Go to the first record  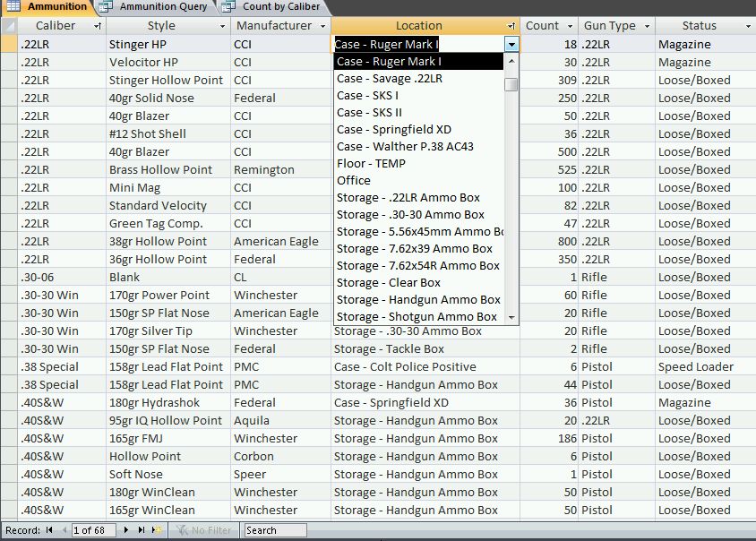pyautogui.click(x=50, y=530)
